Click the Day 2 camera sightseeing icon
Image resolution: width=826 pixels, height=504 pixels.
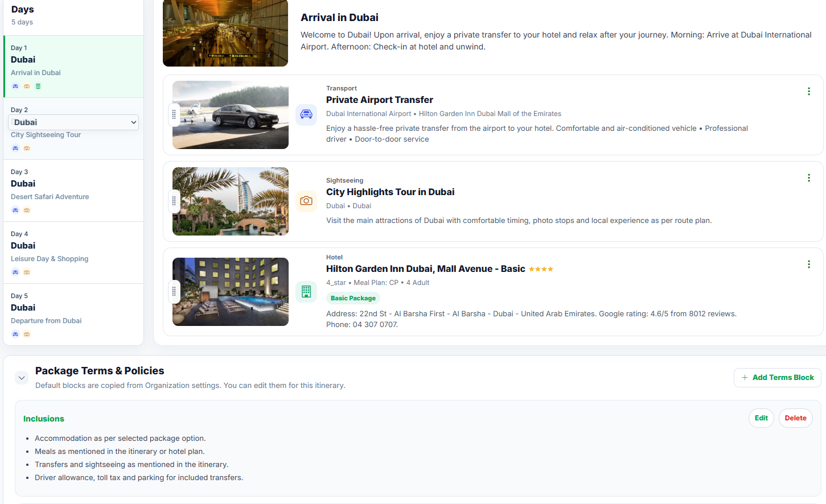[x=27, y=148]
